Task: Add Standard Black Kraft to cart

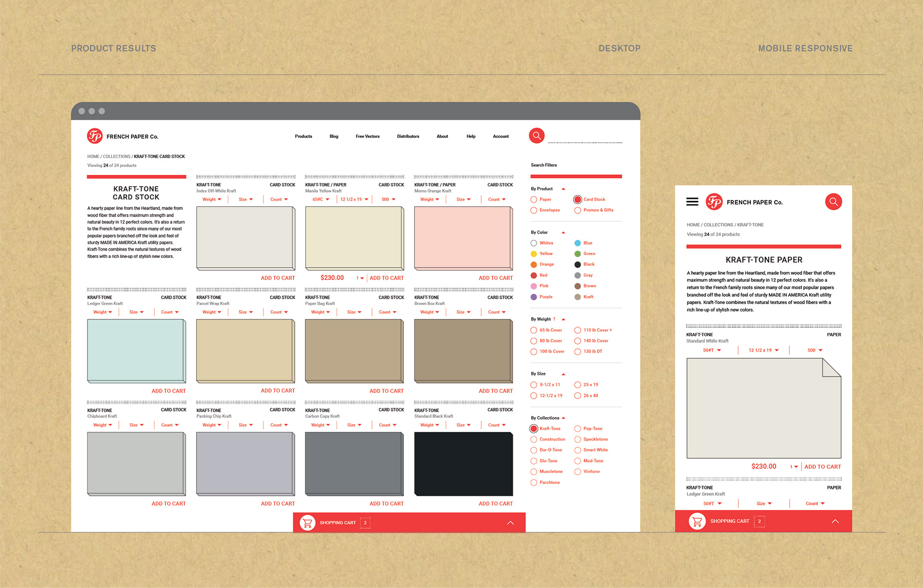Action: click(x=496, y=504)
